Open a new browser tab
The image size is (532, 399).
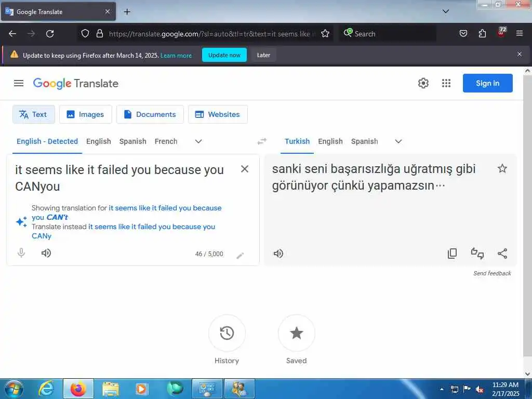[127, 12]
